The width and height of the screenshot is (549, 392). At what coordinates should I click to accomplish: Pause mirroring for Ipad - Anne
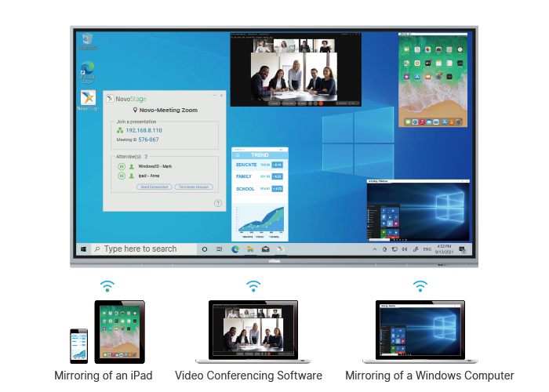[122, 176]
